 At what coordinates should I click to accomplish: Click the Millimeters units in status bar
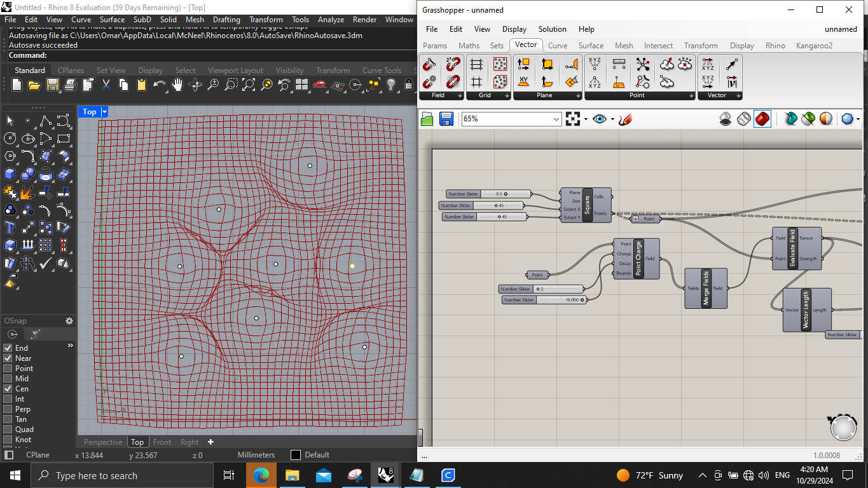pos(256,455)
